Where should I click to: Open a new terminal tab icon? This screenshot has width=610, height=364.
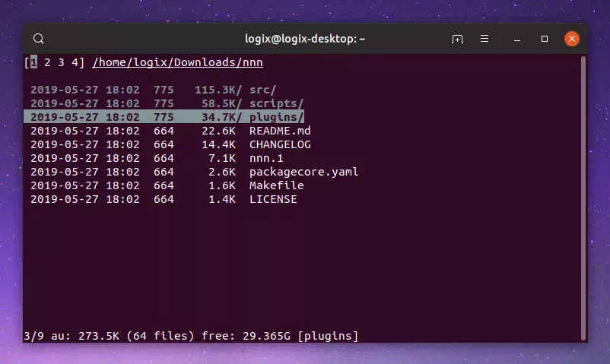[457, 39]
